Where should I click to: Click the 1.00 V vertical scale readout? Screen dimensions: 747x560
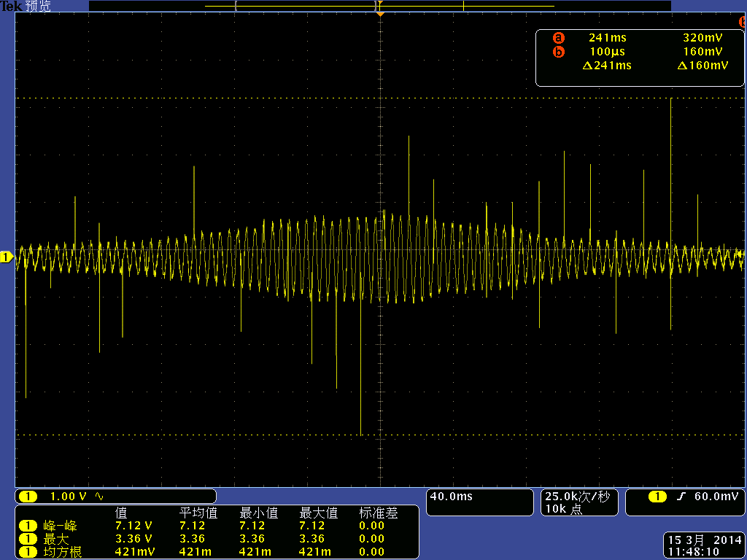(x=69, y=497)
